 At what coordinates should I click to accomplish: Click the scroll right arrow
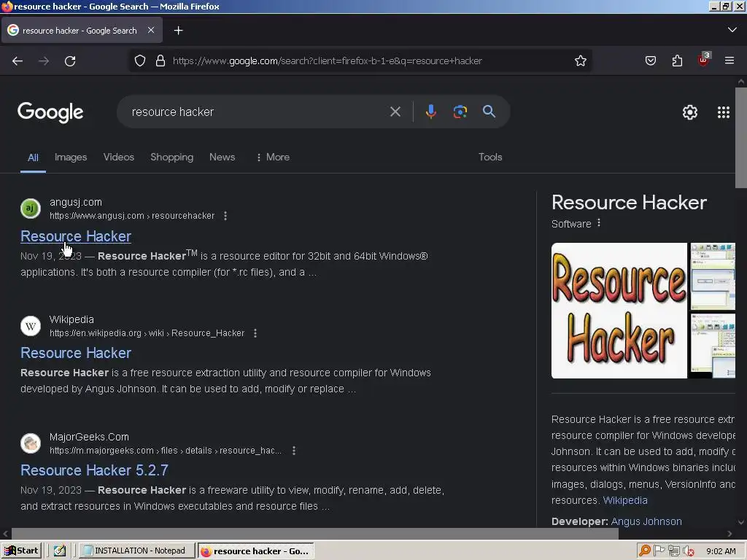pos(729,534)
